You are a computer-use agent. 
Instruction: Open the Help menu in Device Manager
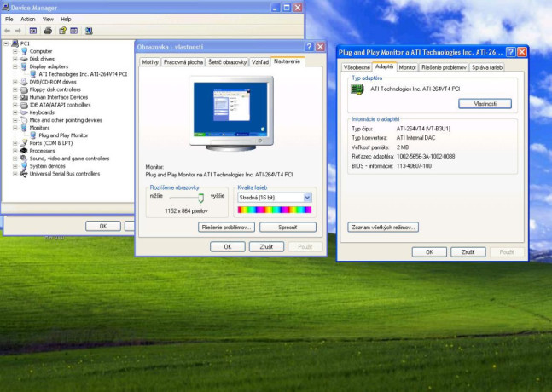click(66, 19)
